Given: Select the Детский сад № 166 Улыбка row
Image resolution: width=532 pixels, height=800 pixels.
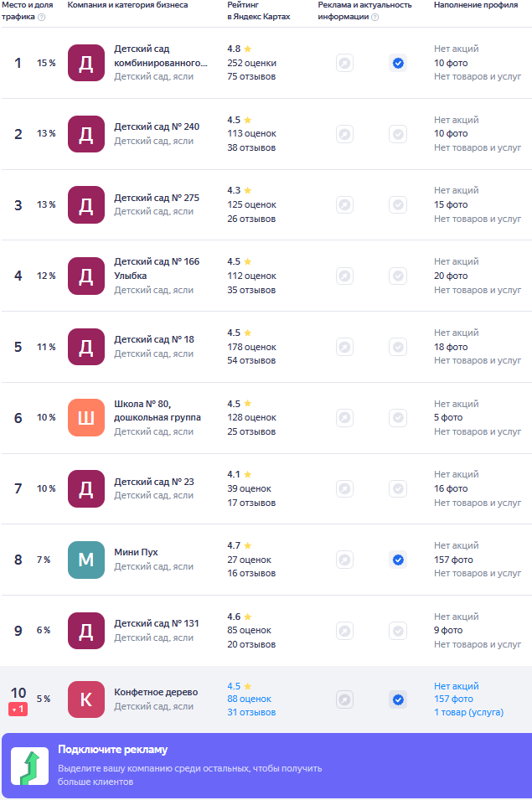Looking at the screenshot, I should 157,269.
